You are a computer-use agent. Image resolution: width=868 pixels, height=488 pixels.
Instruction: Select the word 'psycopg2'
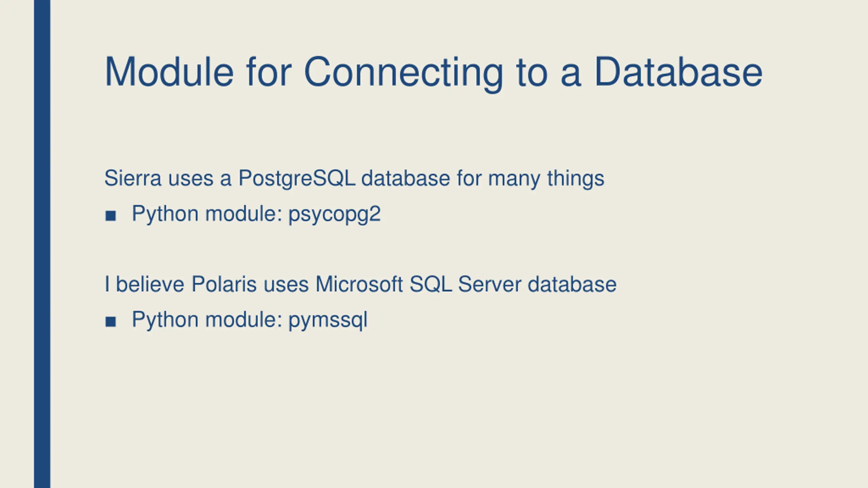(x=335, y=215)
